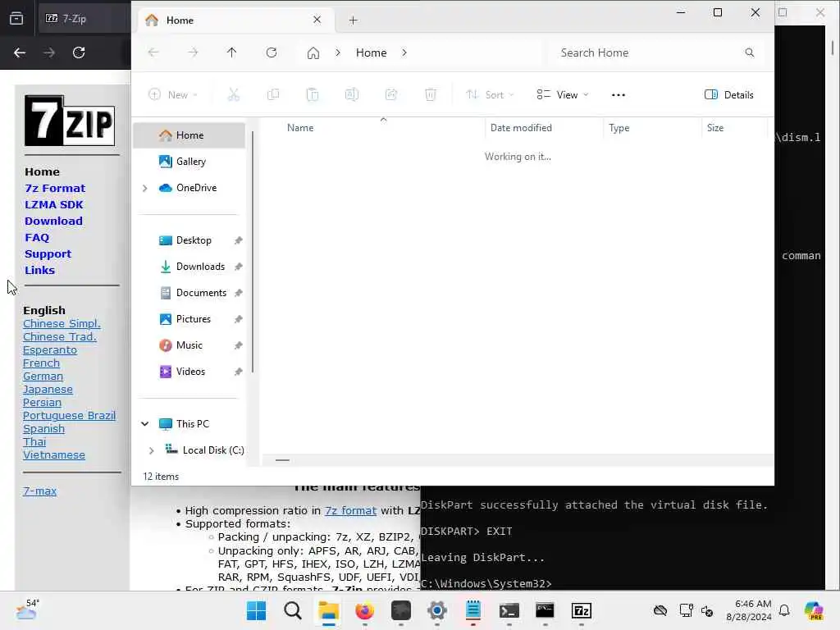Image resolution: width=840 pixels, height=630 pixels.
Task: Unpin Desktop via its pin icon
Action: click(239, 240)
